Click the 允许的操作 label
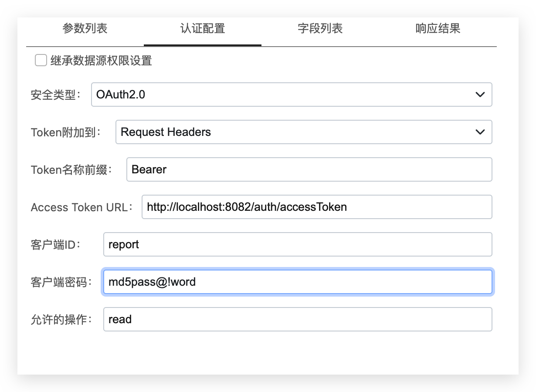Screen dimensions: 536x392 coord(62,320)
